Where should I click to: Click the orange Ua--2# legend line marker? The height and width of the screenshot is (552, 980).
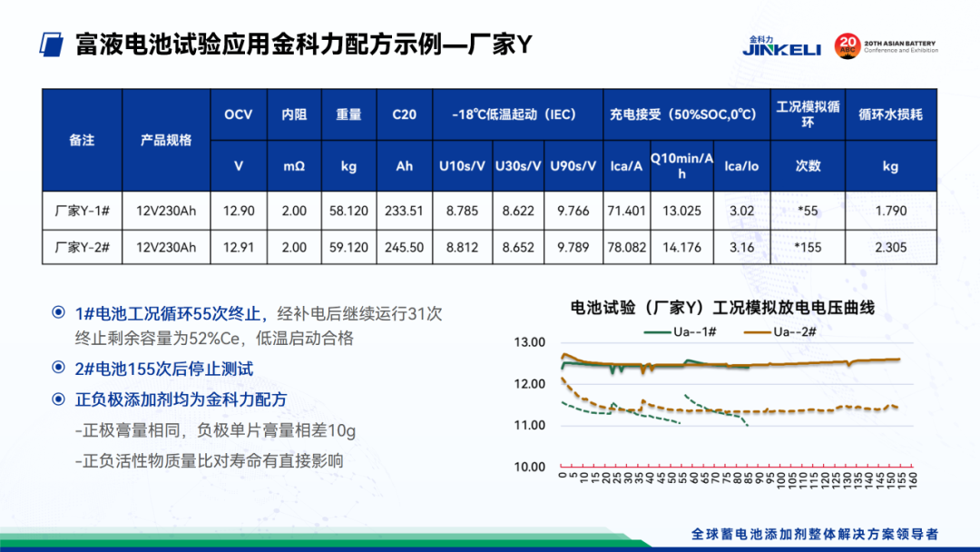758,332
